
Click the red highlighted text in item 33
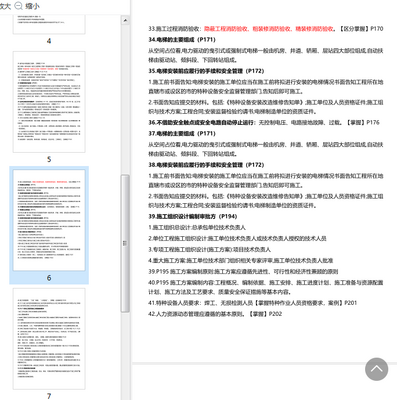tap(269, 29)
